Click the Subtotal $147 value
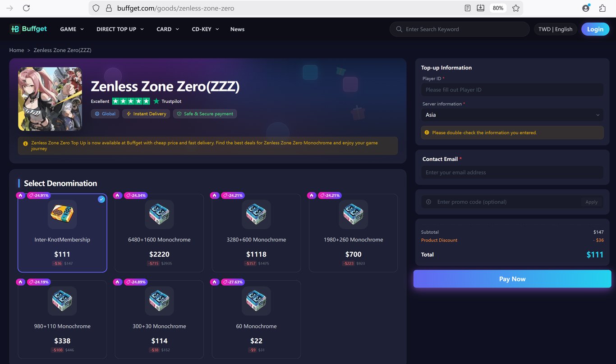The width and height of the screenshot is (616, 364). [x=598, y=232]
